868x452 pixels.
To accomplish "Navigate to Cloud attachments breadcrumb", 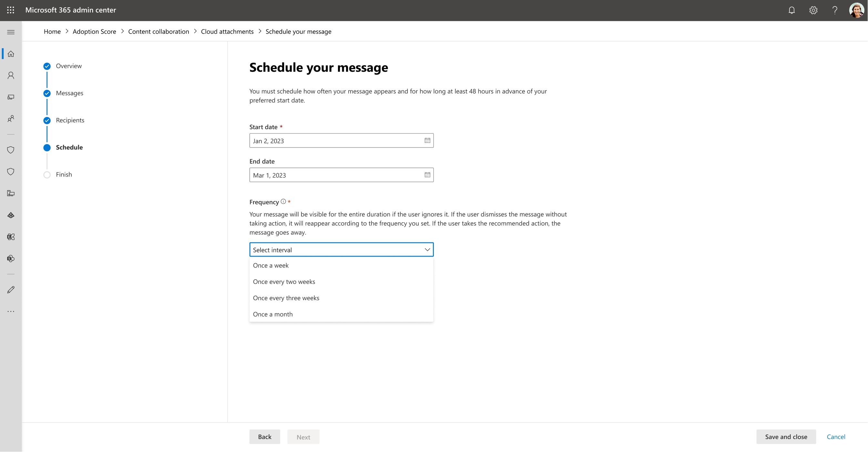I will pyautogui.click(x=227, y=31).
